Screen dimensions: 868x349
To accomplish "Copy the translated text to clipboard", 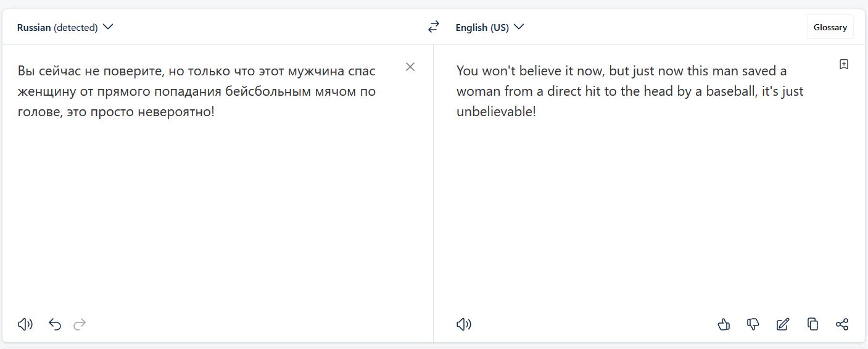I will 812,324.
